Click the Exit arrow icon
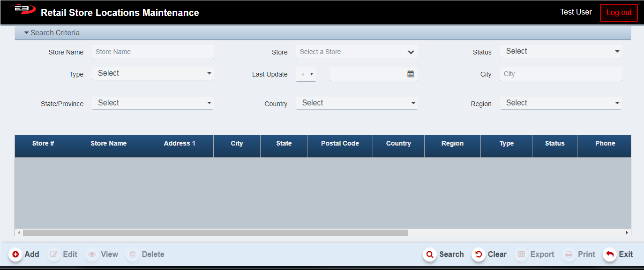Image resolution: width=644 pixels, height=270 pixels. [x=609, y=255]
